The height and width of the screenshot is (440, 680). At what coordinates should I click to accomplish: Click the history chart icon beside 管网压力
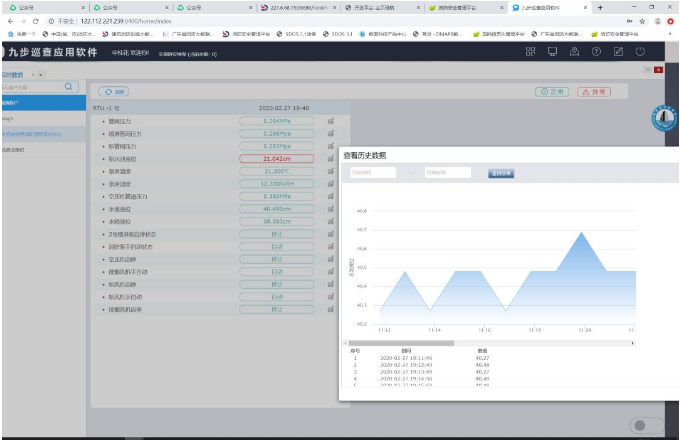click(x=330, y=120)
